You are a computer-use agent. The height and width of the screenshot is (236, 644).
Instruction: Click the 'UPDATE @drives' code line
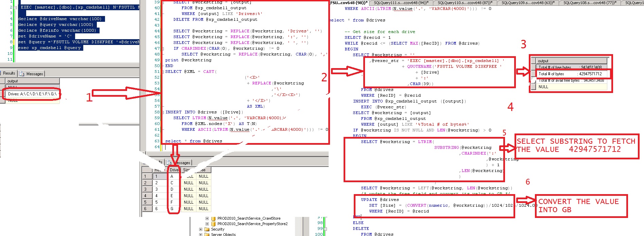pyautogui.click(x=380, y=200)
